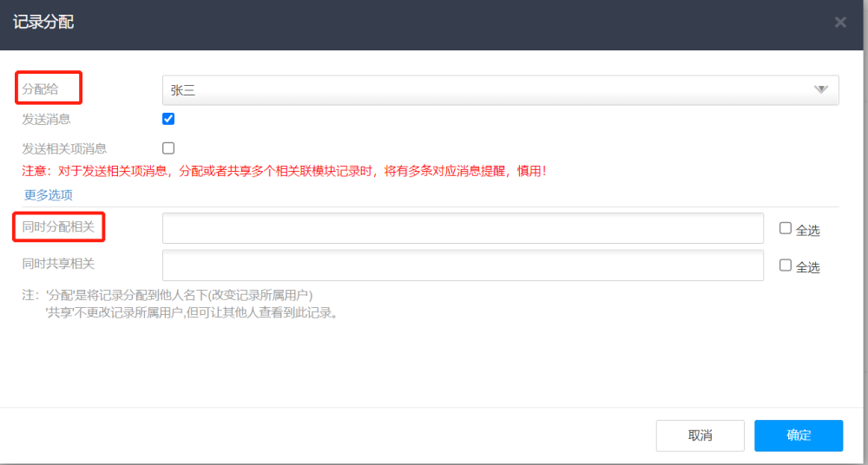This screenshot has width=868, height=465.
Task: Click the 同时分配相关 field label
Action: (x=58, y=226)
